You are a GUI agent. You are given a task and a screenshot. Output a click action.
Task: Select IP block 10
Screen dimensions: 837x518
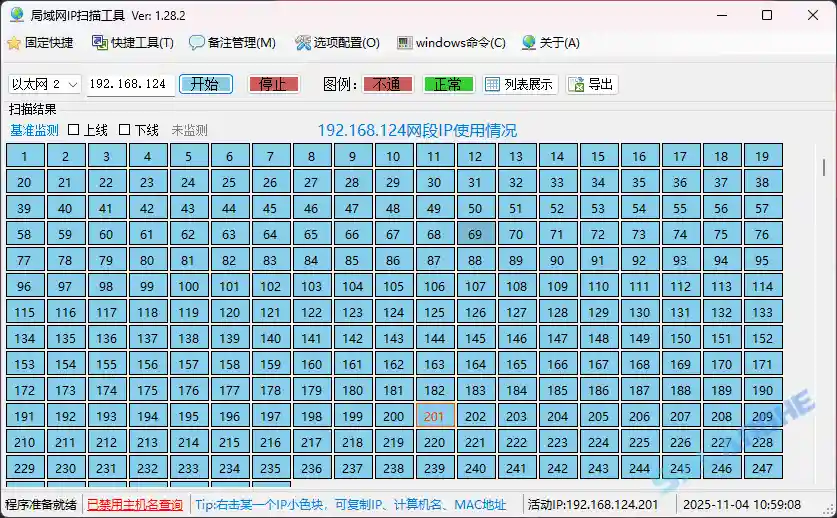click(394, 156)
